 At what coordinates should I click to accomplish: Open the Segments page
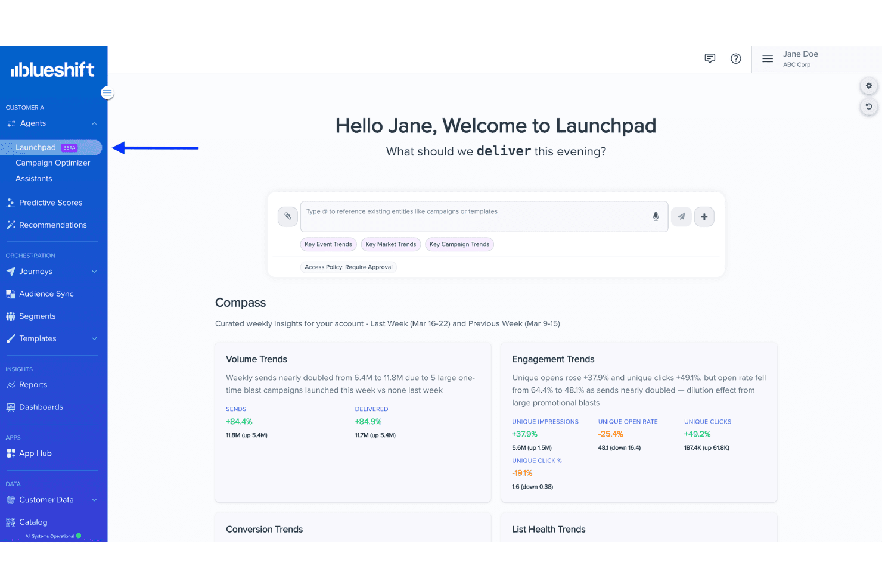[37, 316]
